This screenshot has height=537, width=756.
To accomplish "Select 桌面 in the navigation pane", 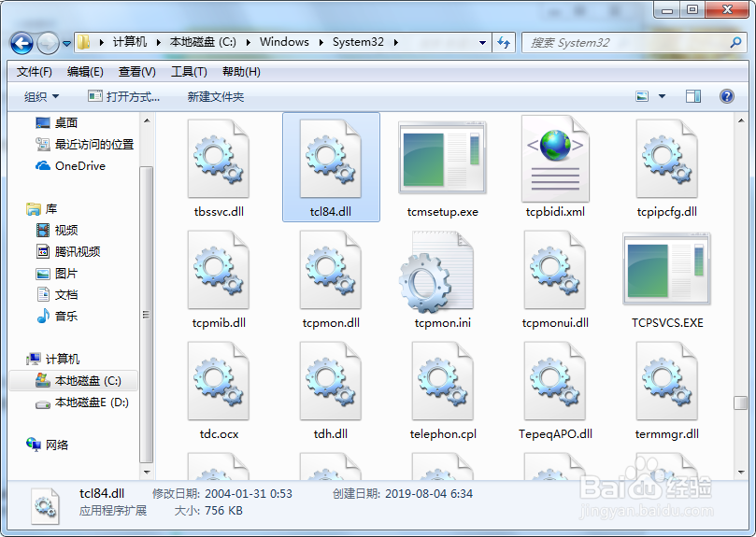I will click(x=56, y=123).
